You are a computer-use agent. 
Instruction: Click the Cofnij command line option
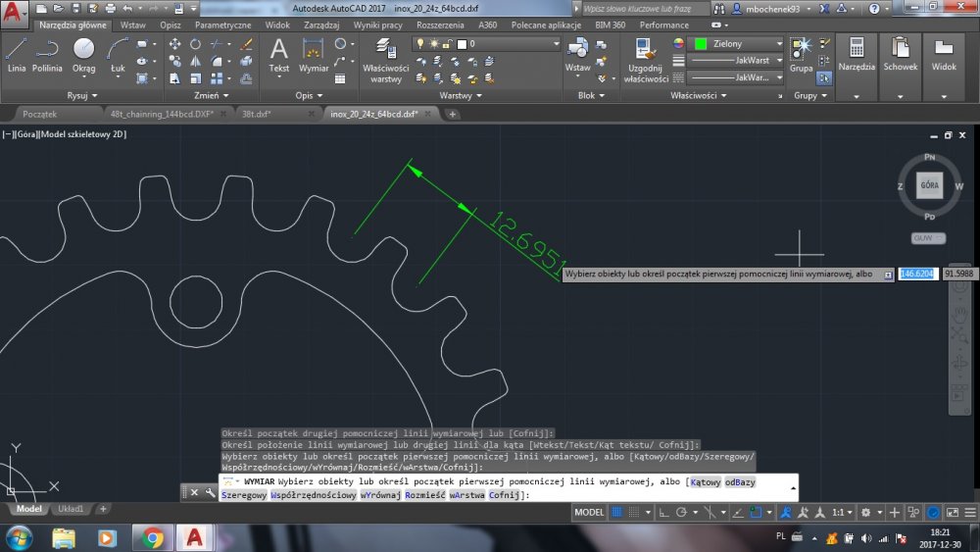[x=507, y=495]
